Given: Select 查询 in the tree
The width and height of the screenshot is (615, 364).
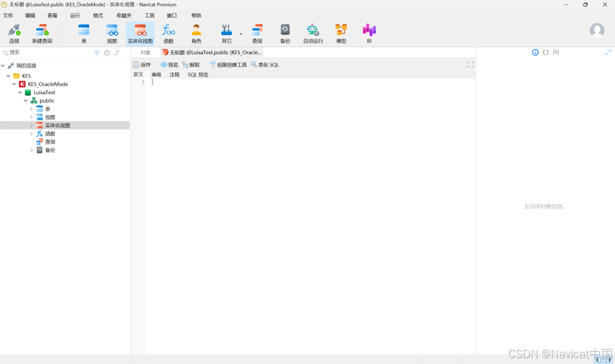Looking at the screenshot, I should click(50, 142).
